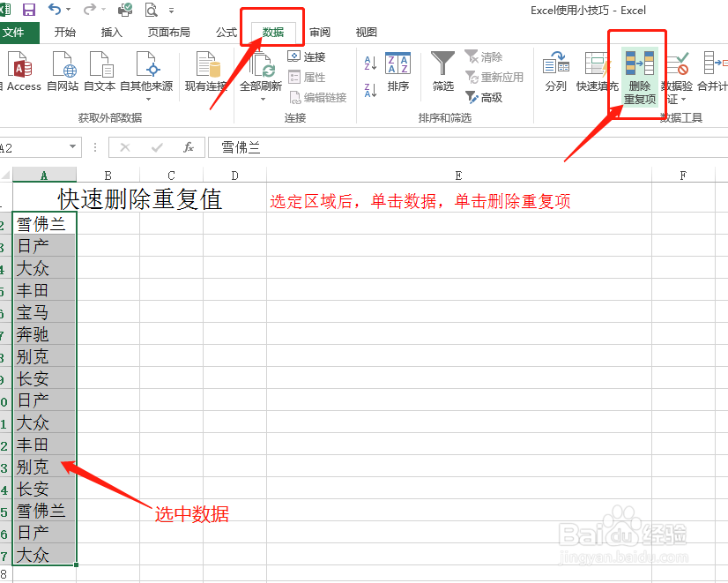Click the print preview magnifier icon
This screenshot has height=583, width=728.
(x=151, y=10)
